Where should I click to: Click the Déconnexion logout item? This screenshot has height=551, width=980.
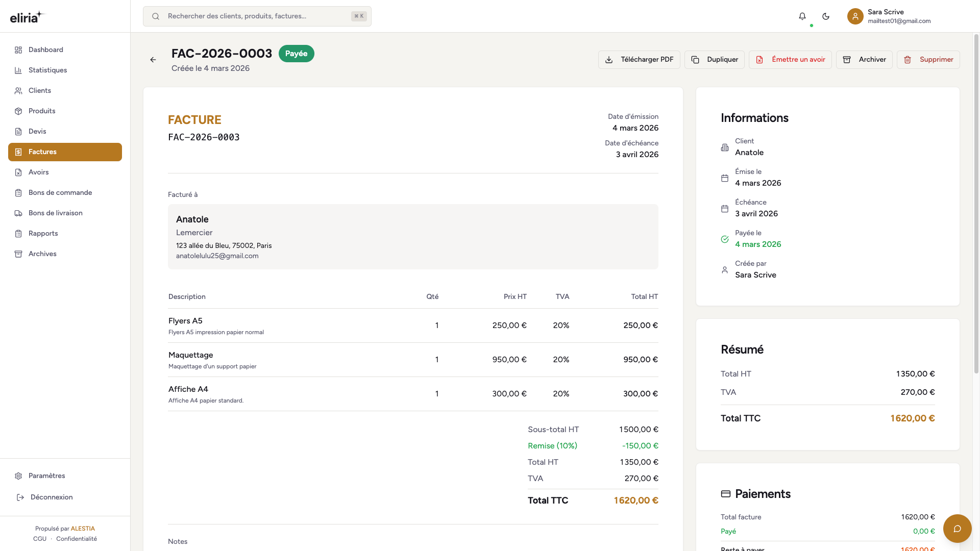pyautogui.click(x=51, y=497)
